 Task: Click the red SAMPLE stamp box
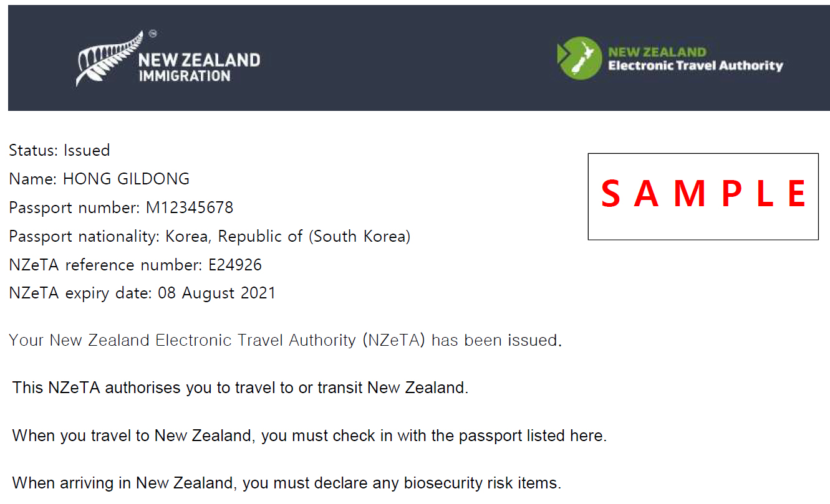(x=703, y=196)
